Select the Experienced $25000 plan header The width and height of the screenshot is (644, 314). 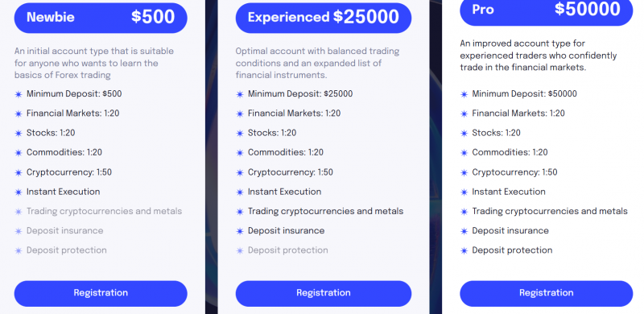point(324,18)
